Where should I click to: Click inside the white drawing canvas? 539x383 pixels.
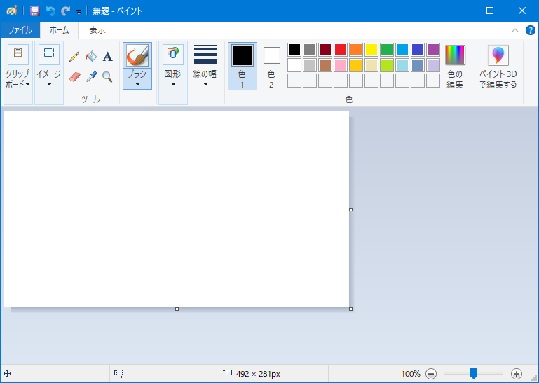click(176, 209)
